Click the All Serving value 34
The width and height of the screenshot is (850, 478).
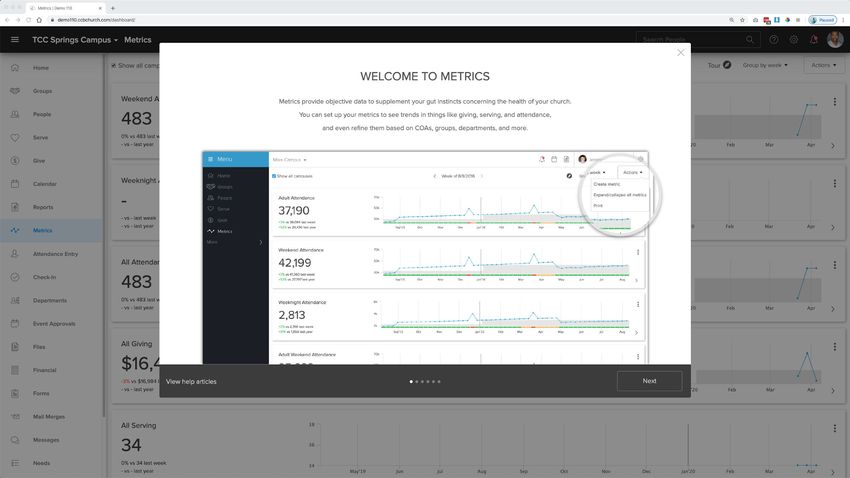(131, 445)
